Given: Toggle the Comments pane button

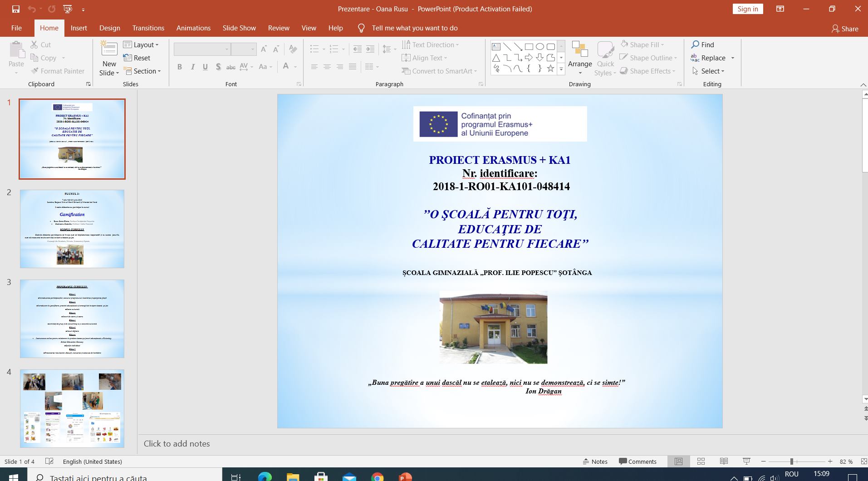Looking at the screenshot, I should (638, 461).
